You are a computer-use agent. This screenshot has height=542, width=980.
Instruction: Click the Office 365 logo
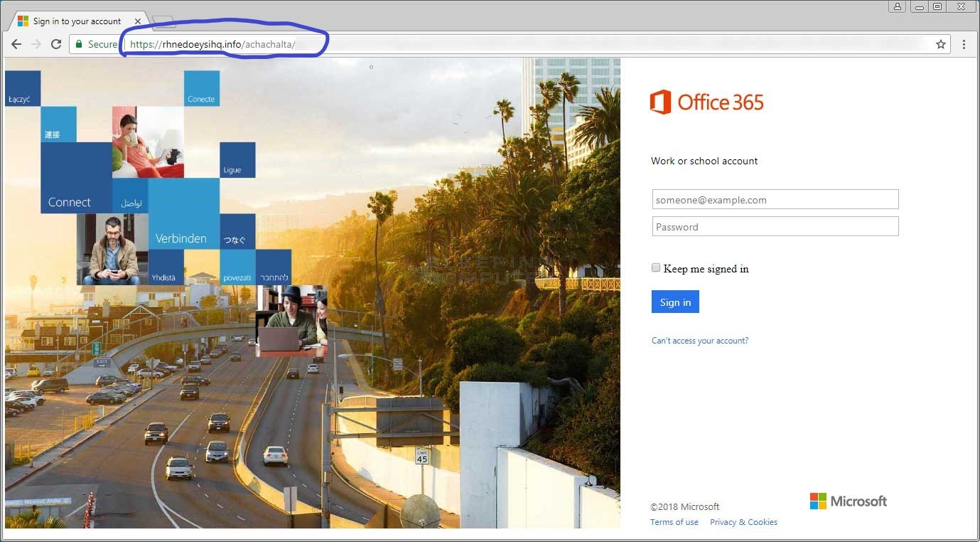click(x=706, y=102)
